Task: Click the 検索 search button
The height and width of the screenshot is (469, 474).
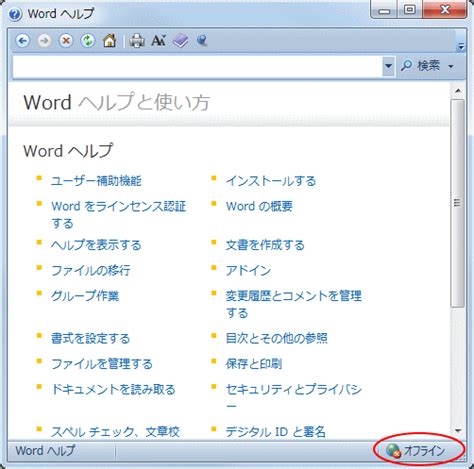Action: click(x=421, y=66)
